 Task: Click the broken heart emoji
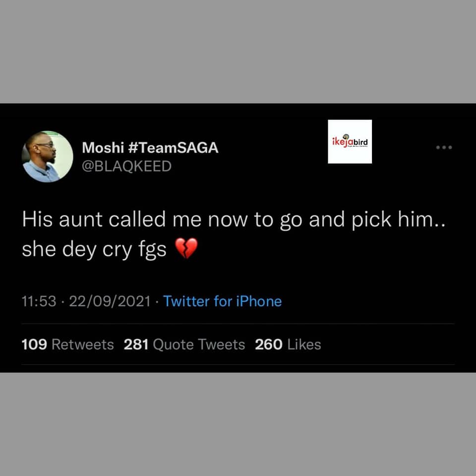(x=187, y=248)
